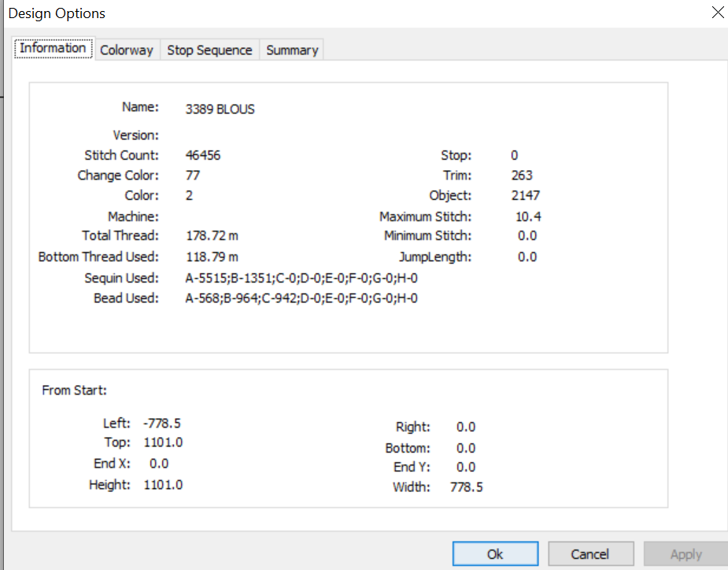This screenshot has height=570, width=728.
Task: Select the Summary tab
Action: (292, 50)
